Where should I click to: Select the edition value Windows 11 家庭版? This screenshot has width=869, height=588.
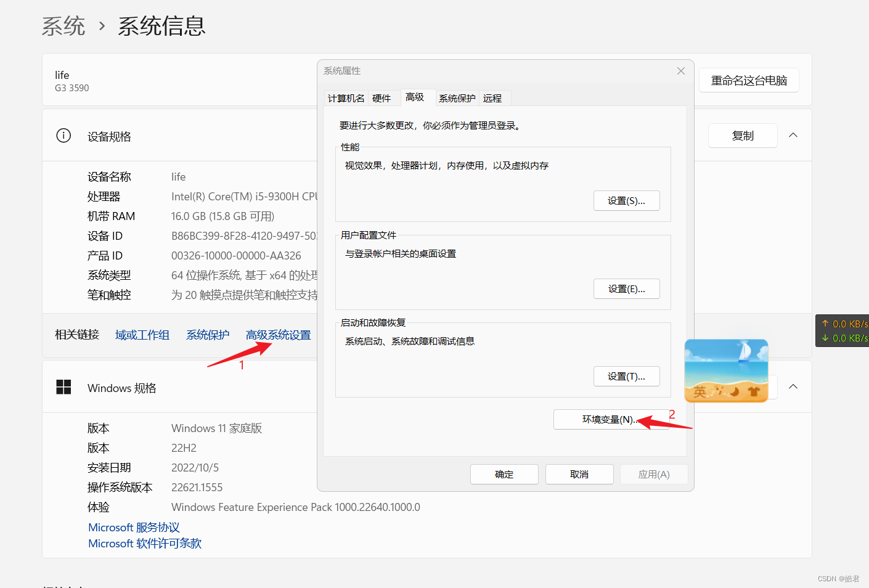[216, 428]
